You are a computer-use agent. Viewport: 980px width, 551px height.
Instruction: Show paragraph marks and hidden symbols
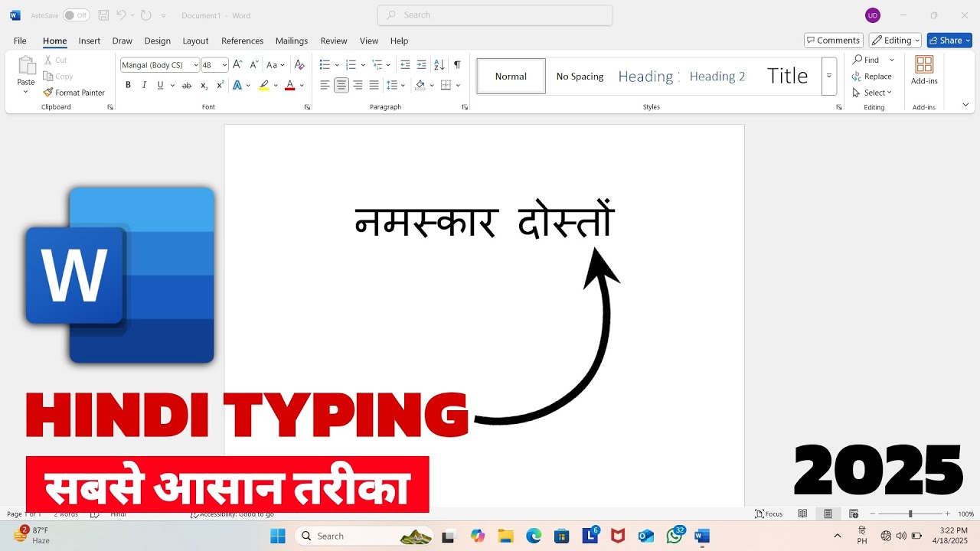tap(457, 65)
